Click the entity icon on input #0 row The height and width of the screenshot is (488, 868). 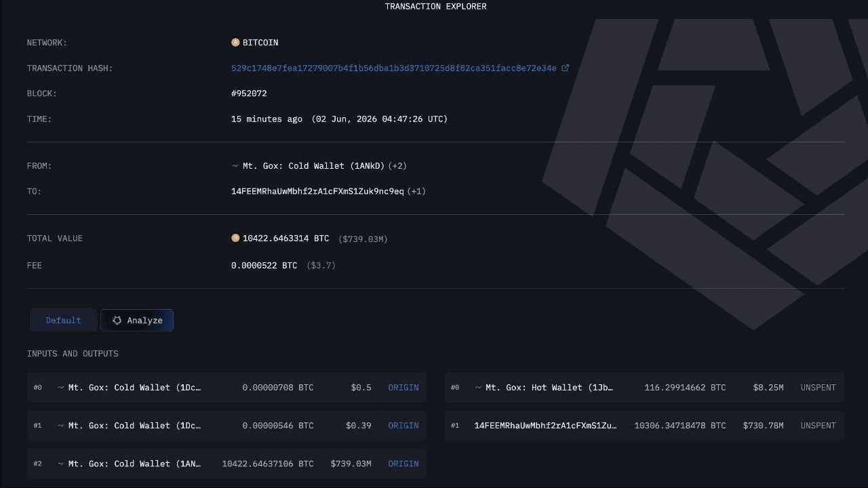click(61, 388)
